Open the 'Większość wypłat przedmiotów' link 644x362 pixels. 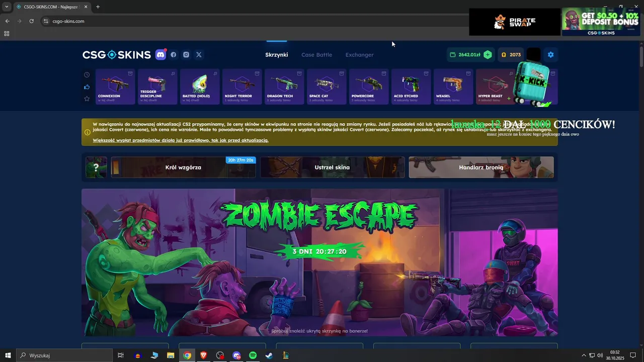[181, 140]
